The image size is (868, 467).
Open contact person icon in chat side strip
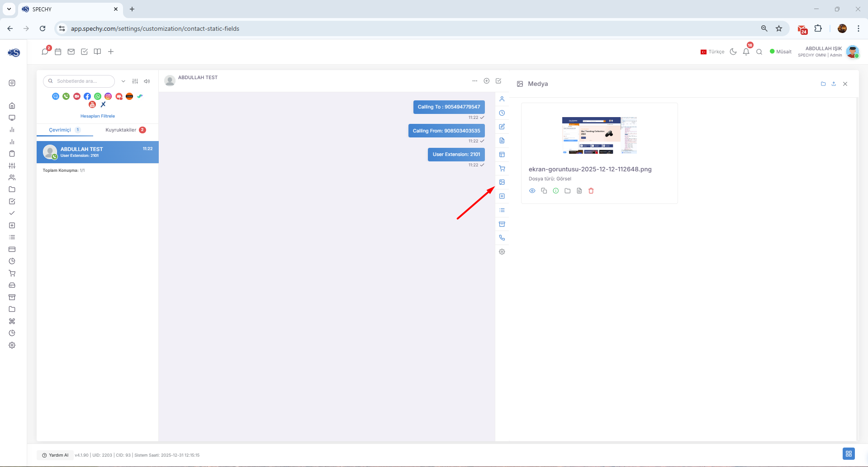coord(502,99)
